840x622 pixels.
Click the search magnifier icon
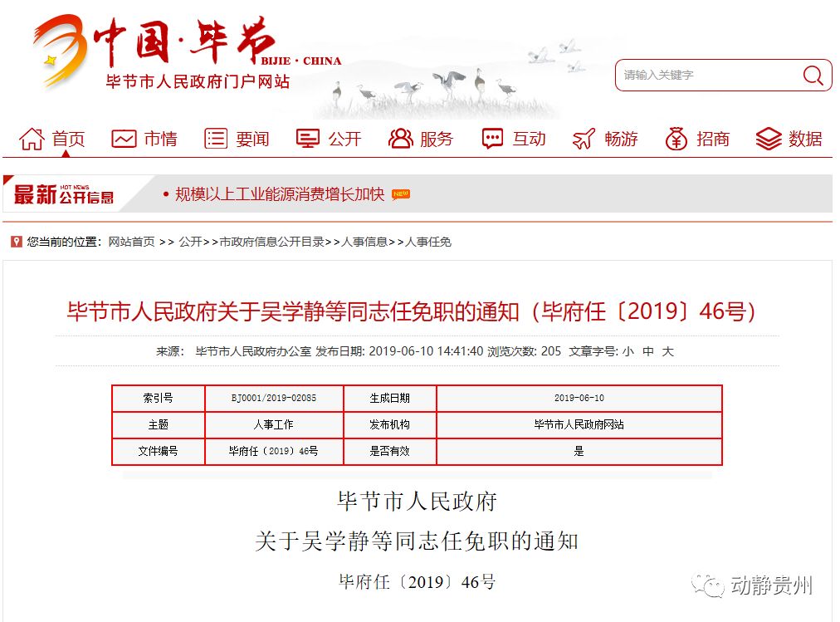[x=813, y=76]
